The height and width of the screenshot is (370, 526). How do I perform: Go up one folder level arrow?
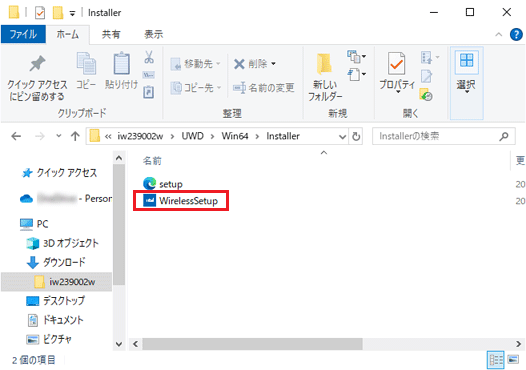coord(75,136)
